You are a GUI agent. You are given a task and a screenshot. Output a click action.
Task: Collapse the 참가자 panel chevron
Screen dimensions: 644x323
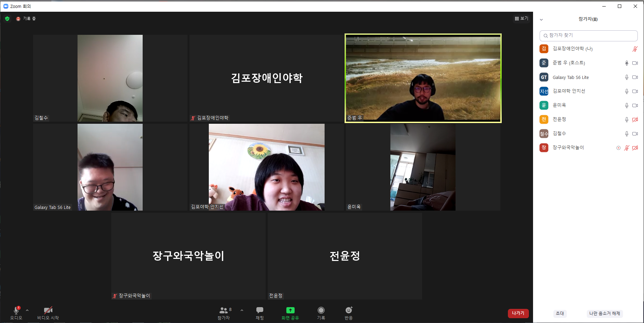pyautogui.click(x=541, y=20)
